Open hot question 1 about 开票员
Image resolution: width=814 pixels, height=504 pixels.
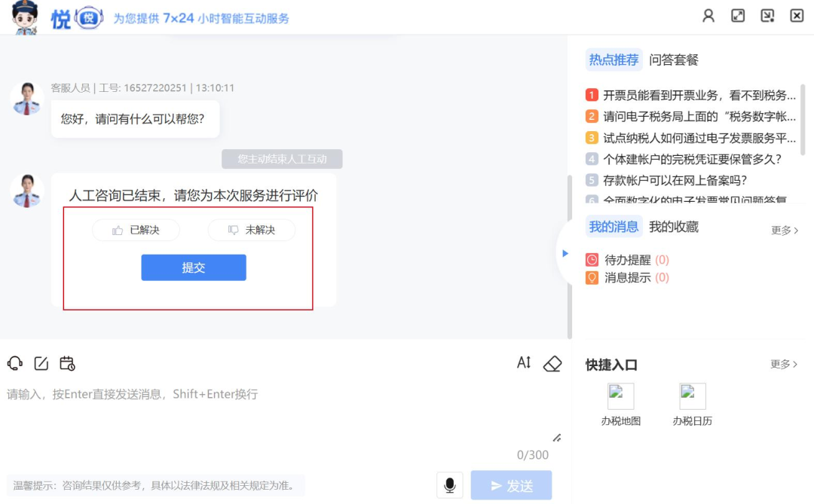click(690, 95)
